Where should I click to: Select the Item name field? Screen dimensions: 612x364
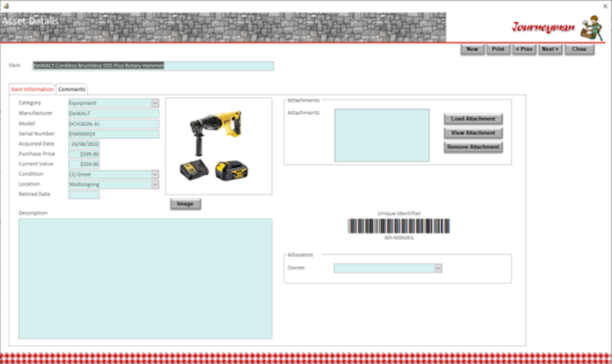(x=153, y=66)
